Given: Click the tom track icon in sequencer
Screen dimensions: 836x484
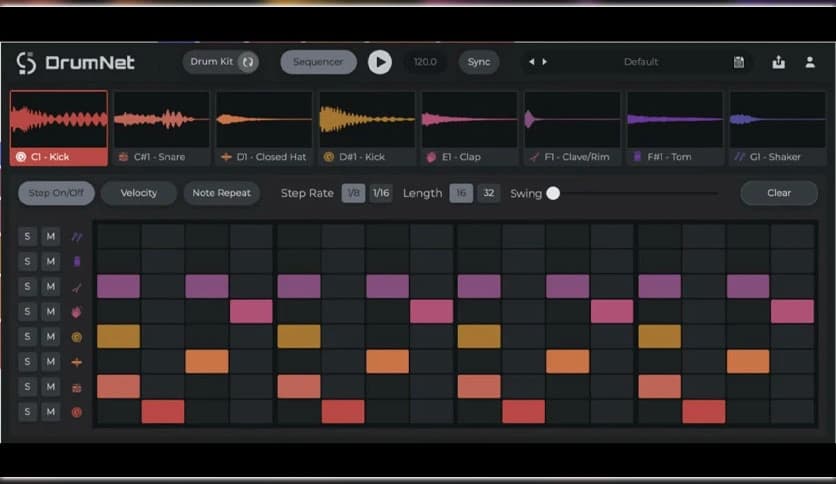Looking at the screenshot, I should click(x=77, y=261).
